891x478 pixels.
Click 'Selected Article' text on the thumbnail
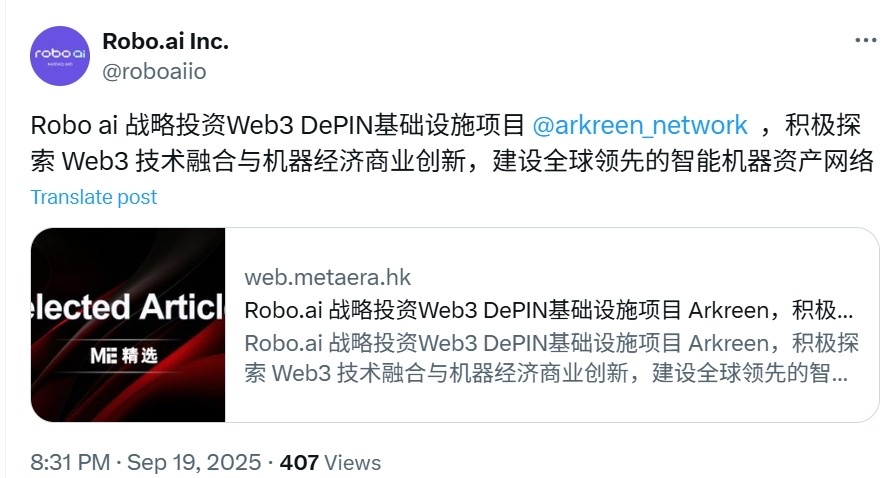(x=128, y=307)
